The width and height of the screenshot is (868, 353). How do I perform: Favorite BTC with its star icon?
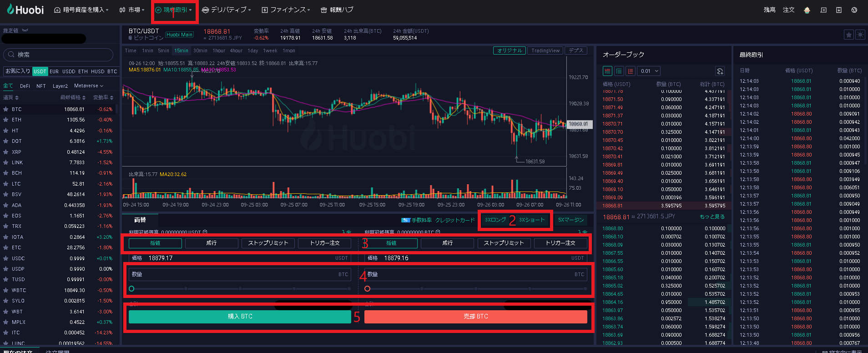[x=6, y=109]
